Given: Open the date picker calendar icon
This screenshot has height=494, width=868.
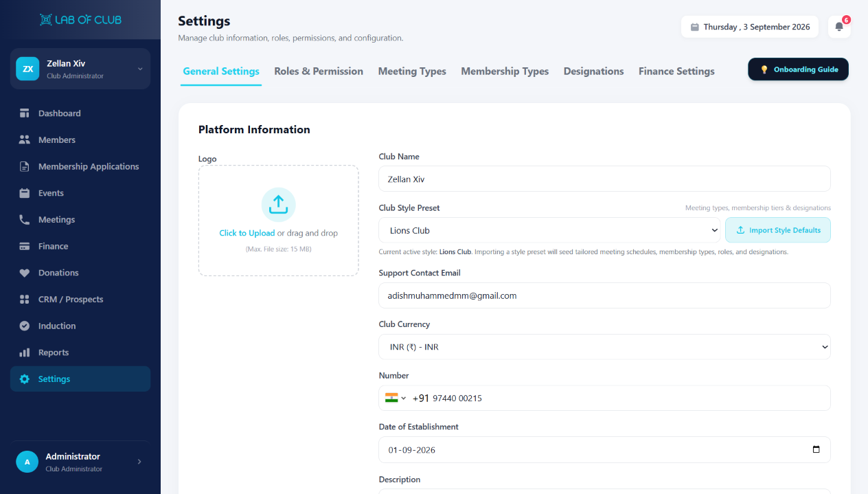Looking at the screenshot, I should pyautogui.click(x=816, y=450).
